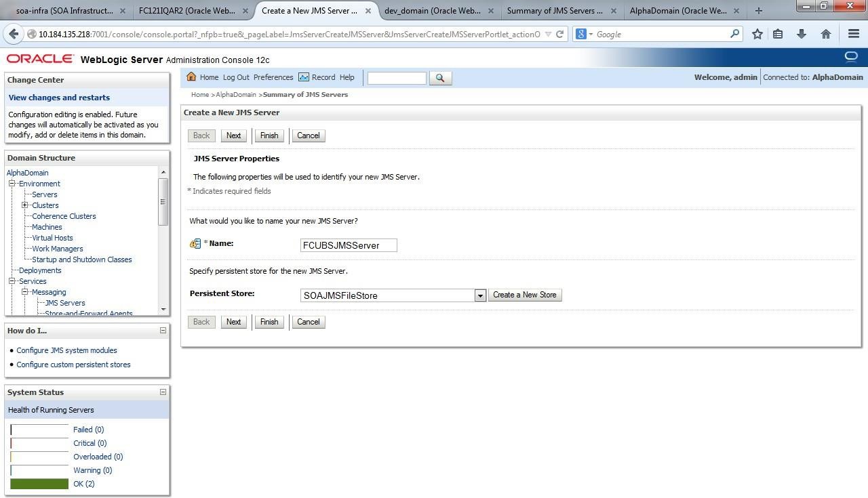Click the Google search magnifier icon
Image resolution: width=868 pixels, height=498 pixels.
(735, 34)
